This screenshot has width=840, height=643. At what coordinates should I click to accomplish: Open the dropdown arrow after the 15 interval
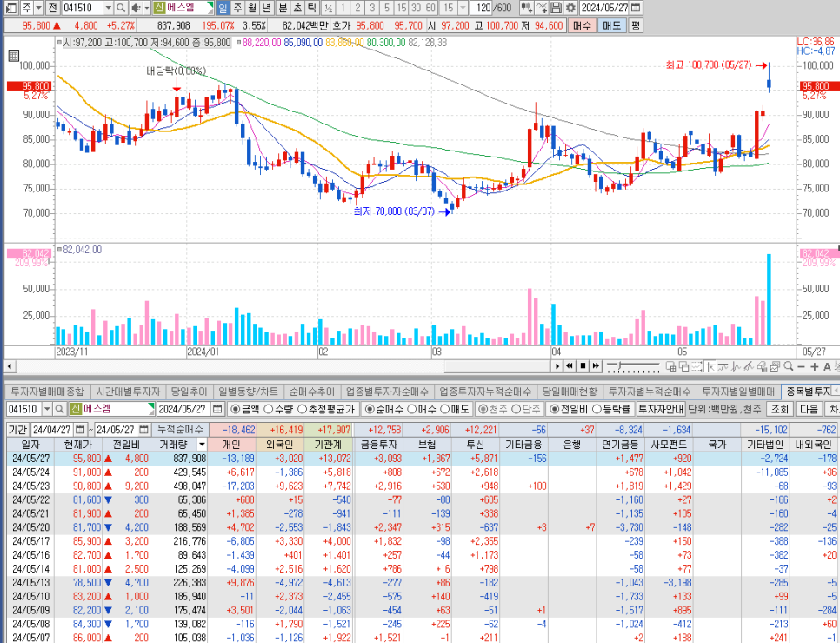[x=463, y=8]
